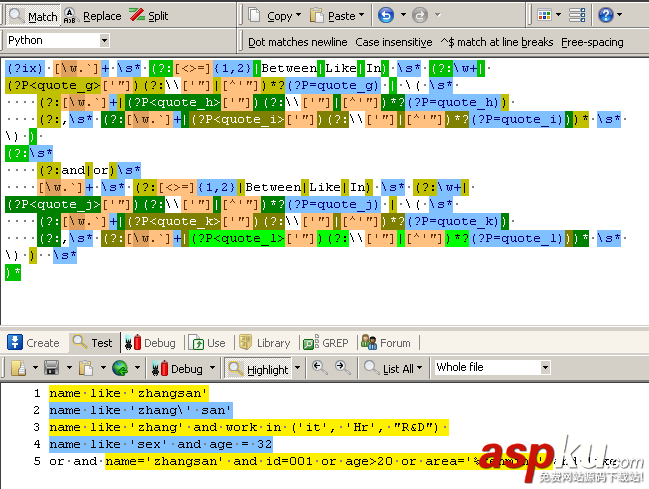Click the Split red-green icon
Viewport: 649px width, 489px height.
click(137, 15)
